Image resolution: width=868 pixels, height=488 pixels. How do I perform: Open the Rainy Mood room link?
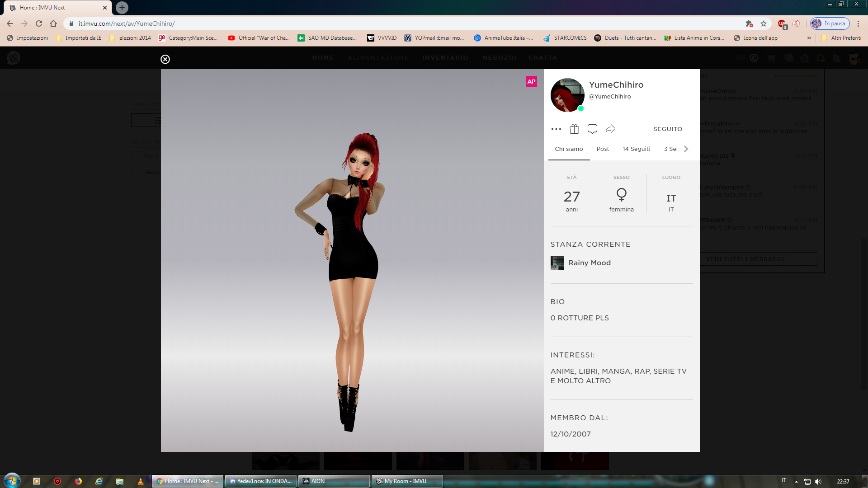(589, 263)
